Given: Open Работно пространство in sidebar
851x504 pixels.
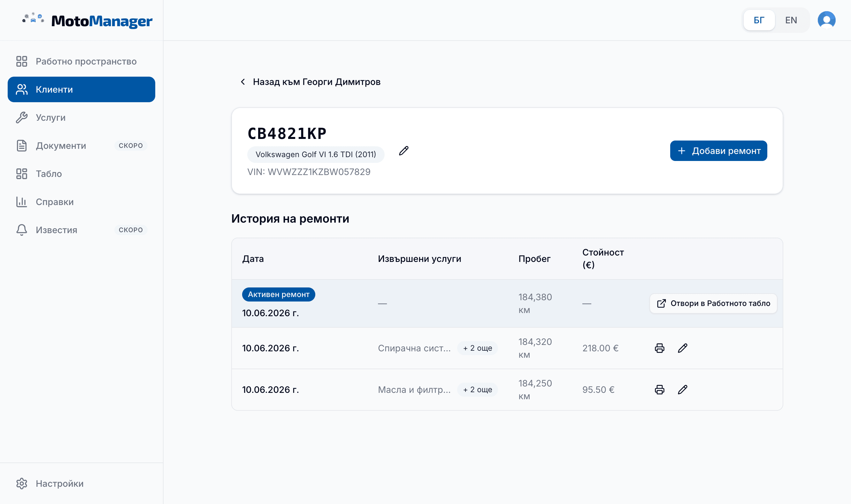Looking at the screenshot, I should (81, 61).
